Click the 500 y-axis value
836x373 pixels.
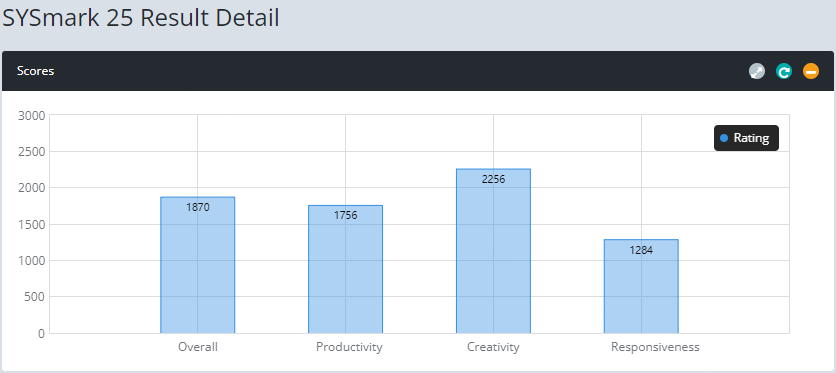[x=35, y=297]
